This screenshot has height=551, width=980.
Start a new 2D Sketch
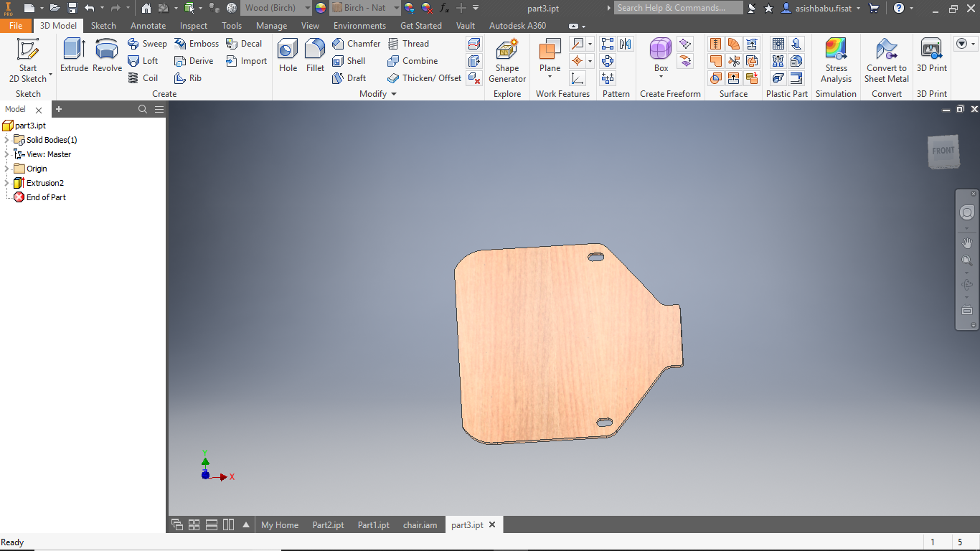(x=28, y=60)
